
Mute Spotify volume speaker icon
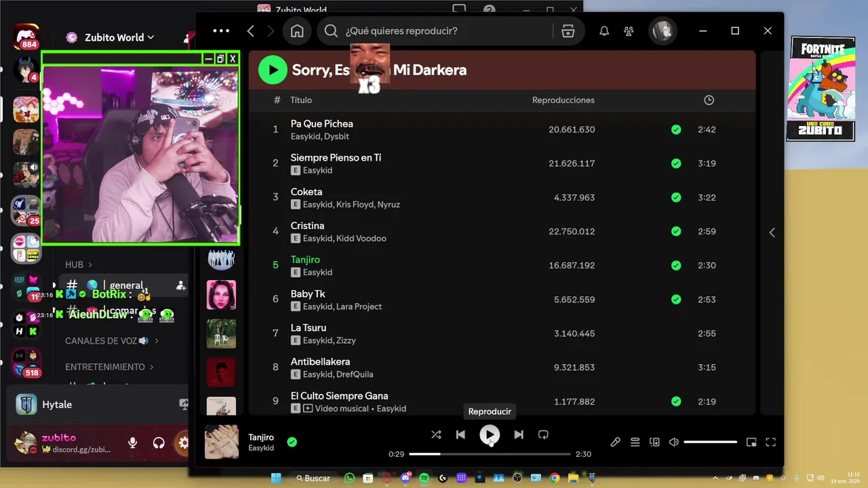[x=673, y=442]
